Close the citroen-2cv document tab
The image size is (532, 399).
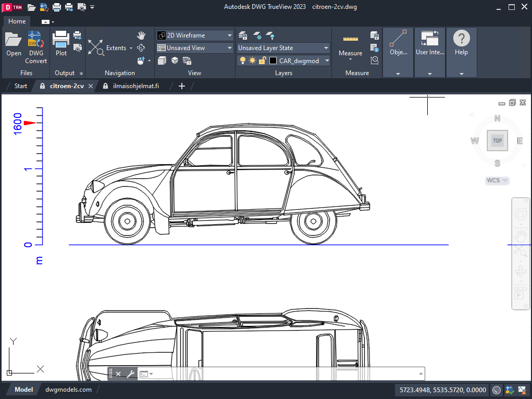pyautogui.click(x=91, y=86)
